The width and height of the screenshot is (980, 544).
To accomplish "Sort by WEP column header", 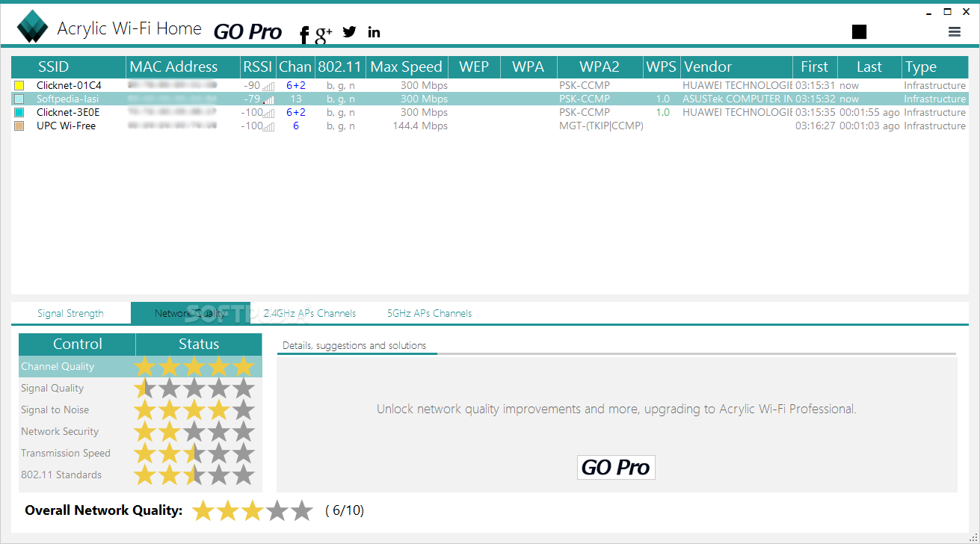I will pyautogui.click(x=474, y=67).
